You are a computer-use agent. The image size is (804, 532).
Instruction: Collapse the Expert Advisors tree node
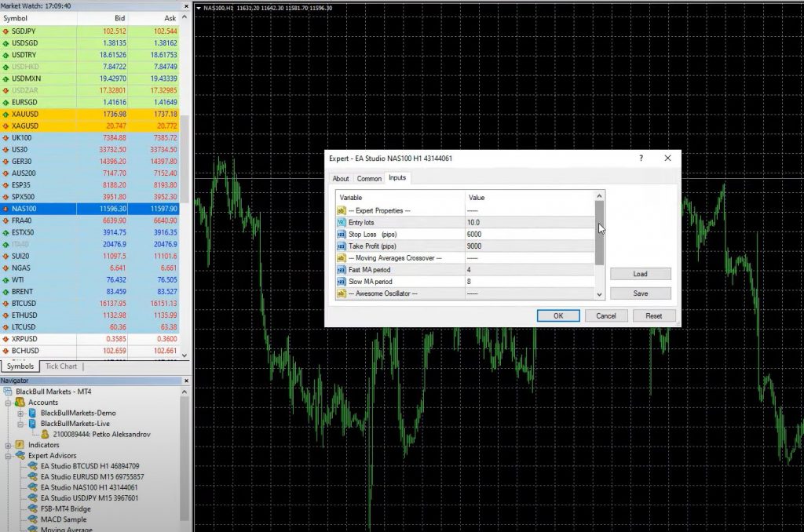(x=9, y=456)
